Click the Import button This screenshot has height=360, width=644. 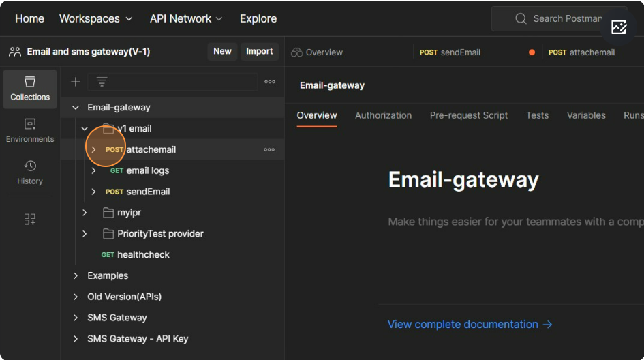coord(259,51)
